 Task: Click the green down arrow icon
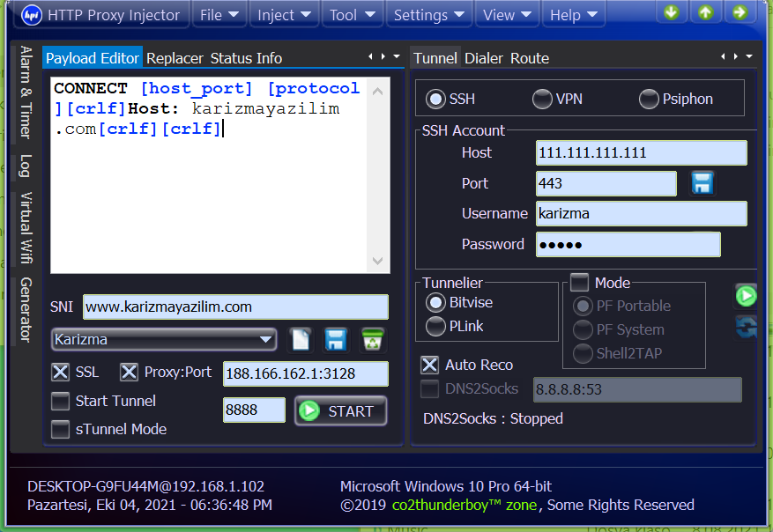[x=671, y=12]
